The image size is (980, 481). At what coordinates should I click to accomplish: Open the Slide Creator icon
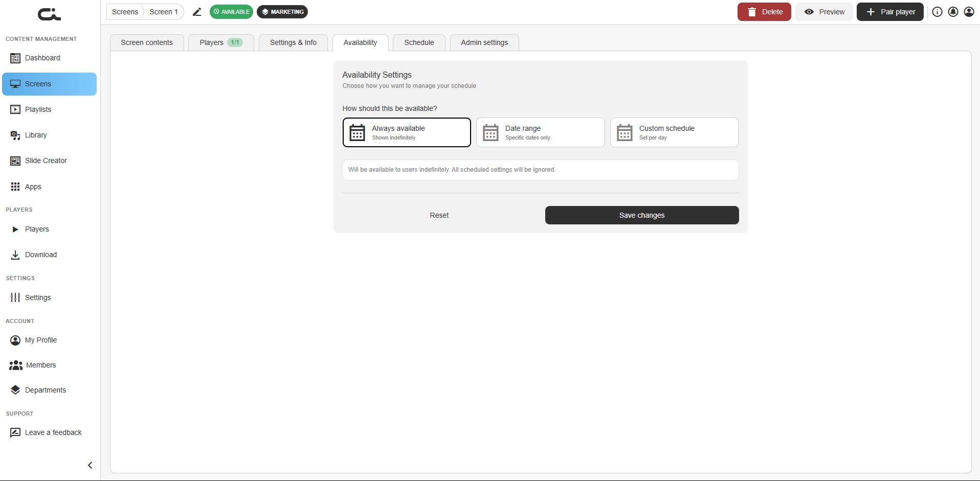pos(15,161)
